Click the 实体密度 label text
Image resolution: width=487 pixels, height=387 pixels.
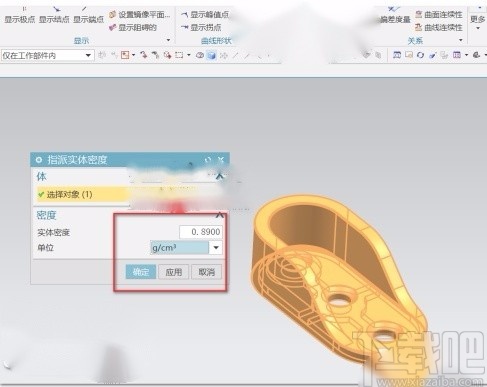(x=53, y=232)
